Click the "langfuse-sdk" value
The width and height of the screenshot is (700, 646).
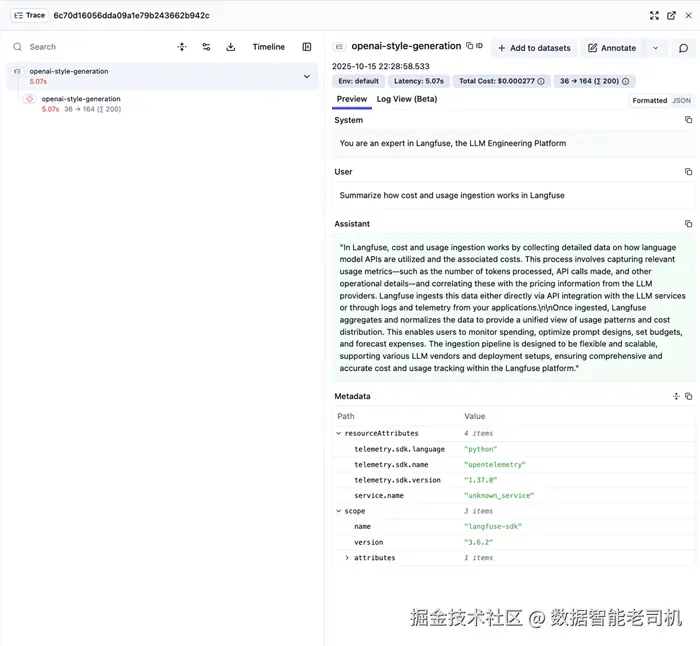(x=493, y=526)
